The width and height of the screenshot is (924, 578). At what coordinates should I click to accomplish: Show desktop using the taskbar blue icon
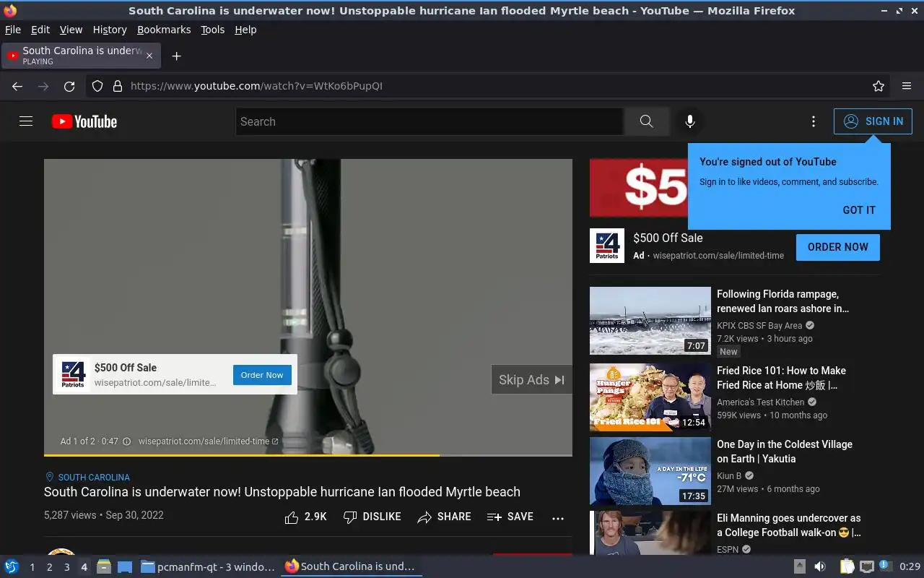coord(124,567)
